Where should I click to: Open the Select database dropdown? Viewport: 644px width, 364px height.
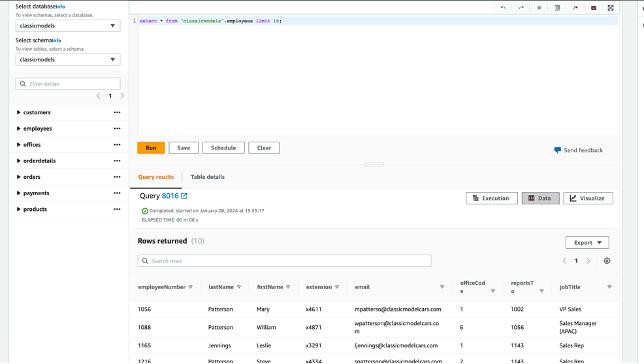pyautogui.click(x=68, y=25)
